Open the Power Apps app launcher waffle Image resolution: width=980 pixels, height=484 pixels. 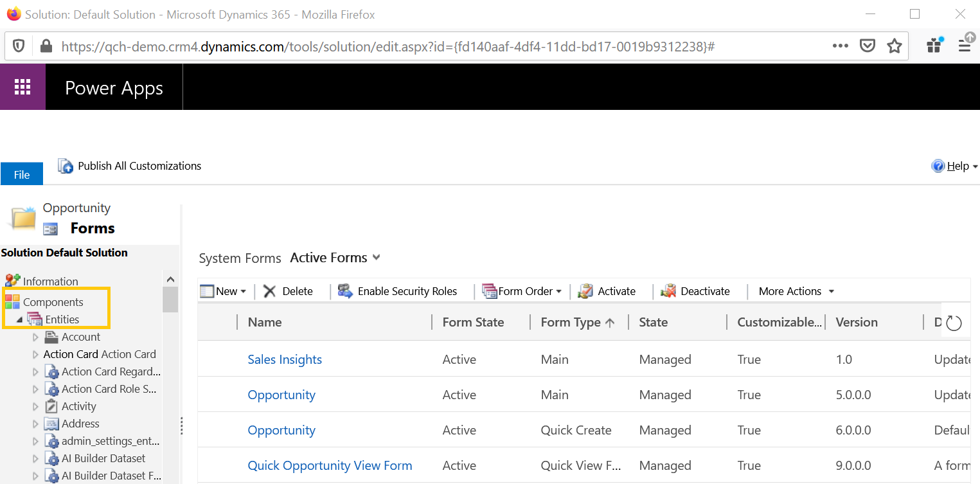click(22, 87)
